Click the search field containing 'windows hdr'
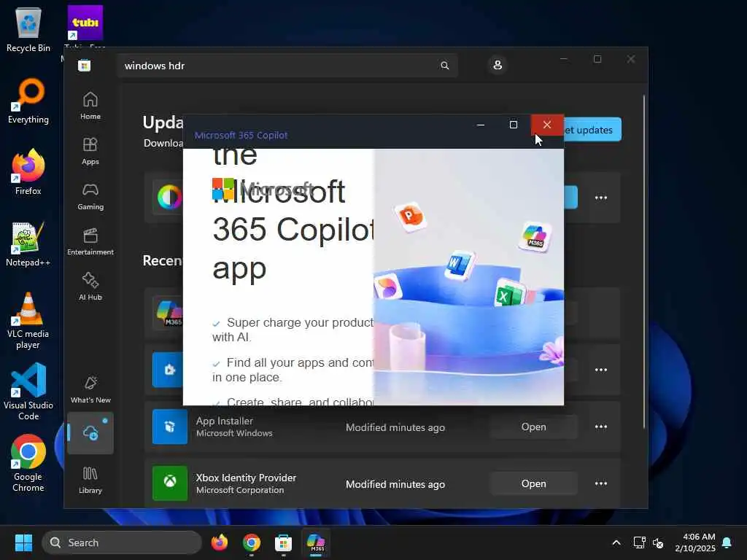 (x=287, y=66)
